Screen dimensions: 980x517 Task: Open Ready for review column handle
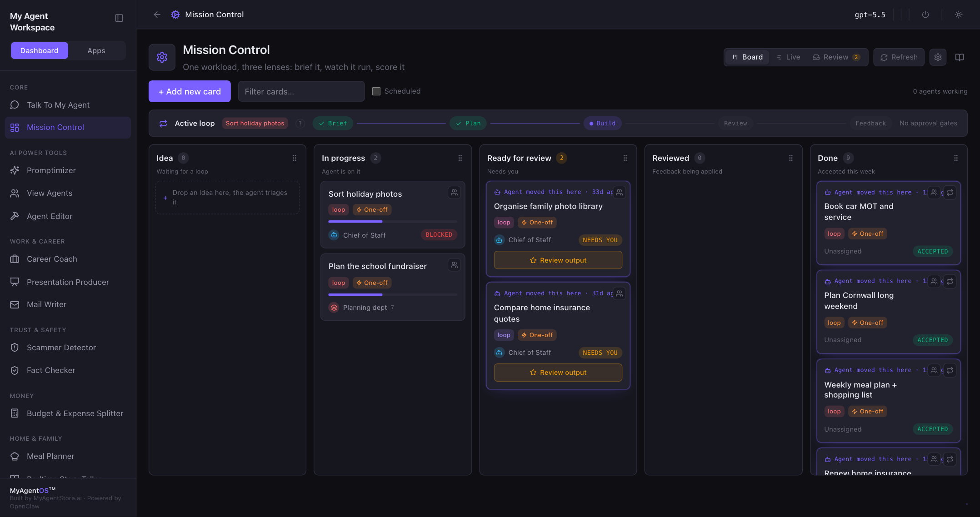click(625, 158)
